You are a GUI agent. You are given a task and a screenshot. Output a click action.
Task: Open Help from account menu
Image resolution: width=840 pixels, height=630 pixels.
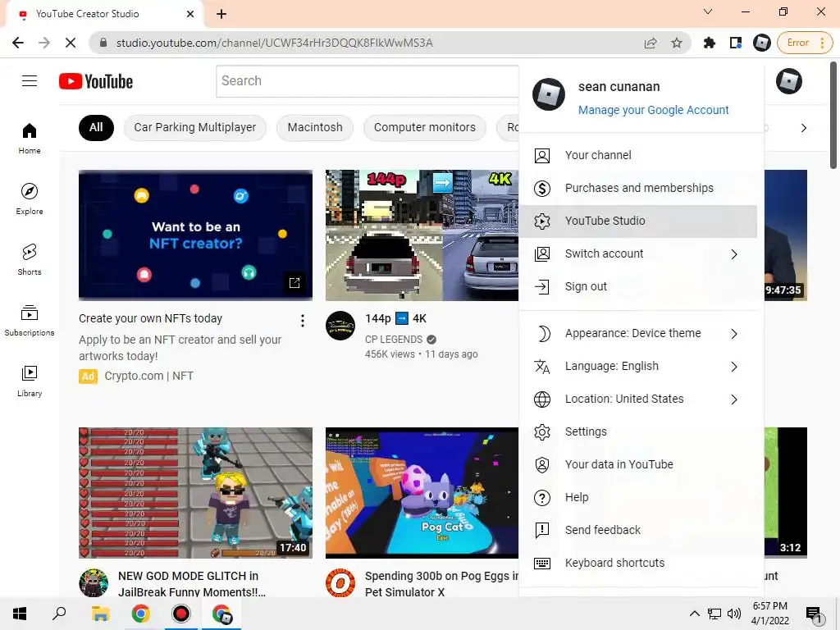(638, 498)
